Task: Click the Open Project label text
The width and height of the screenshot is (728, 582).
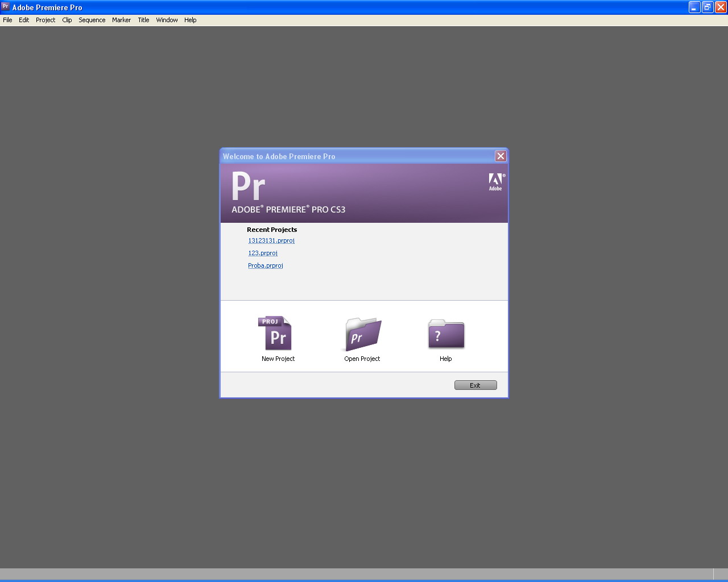Action: pos(362,359)
